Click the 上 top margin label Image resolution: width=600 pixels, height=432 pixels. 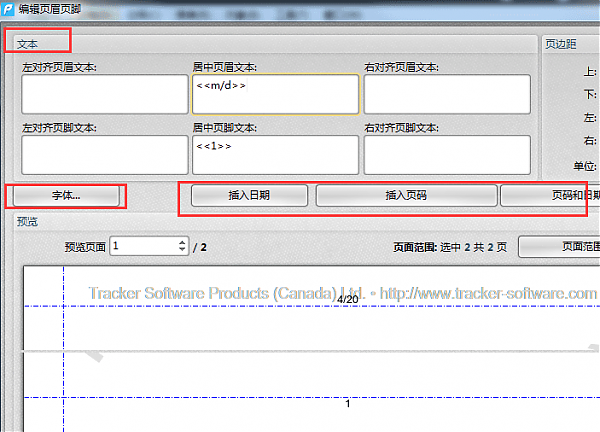point(590,72)
